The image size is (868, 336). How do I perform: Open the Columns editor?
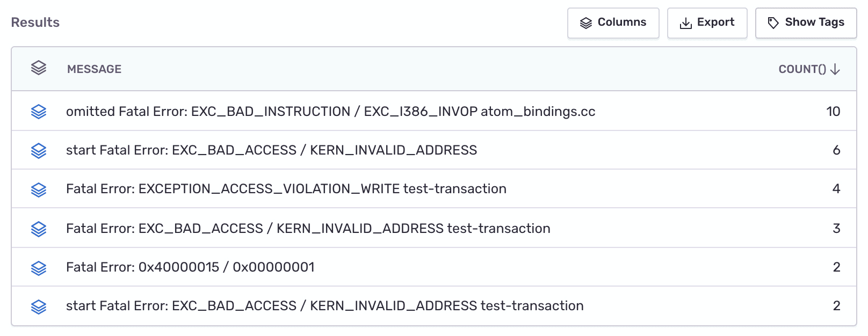tap(613, 23)
